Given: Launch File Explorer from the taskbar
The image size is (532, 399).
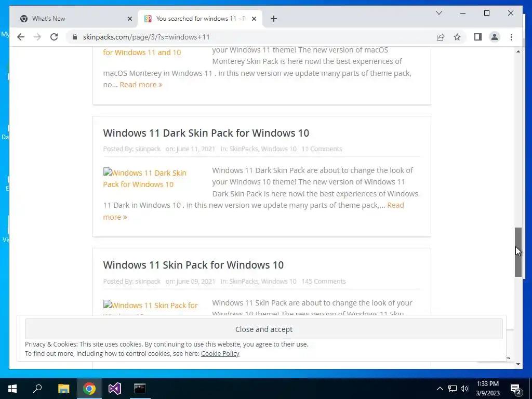Looking at the screenshot, I should [x=63, y=389].
